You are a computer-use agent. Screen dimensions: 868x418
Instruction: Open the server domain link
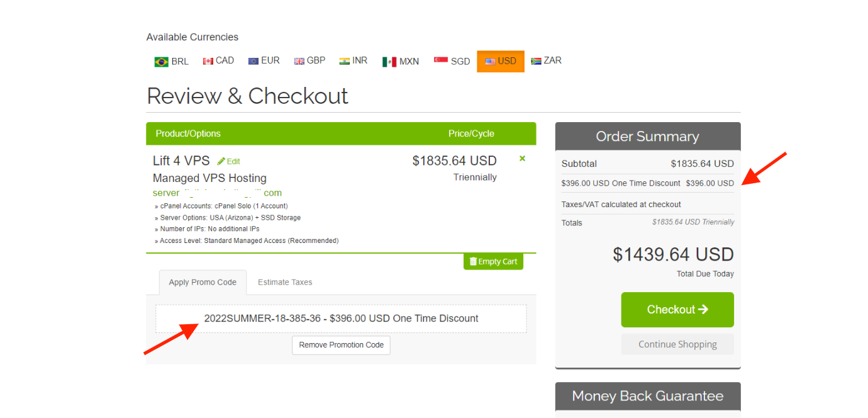(x=217, y=193)
